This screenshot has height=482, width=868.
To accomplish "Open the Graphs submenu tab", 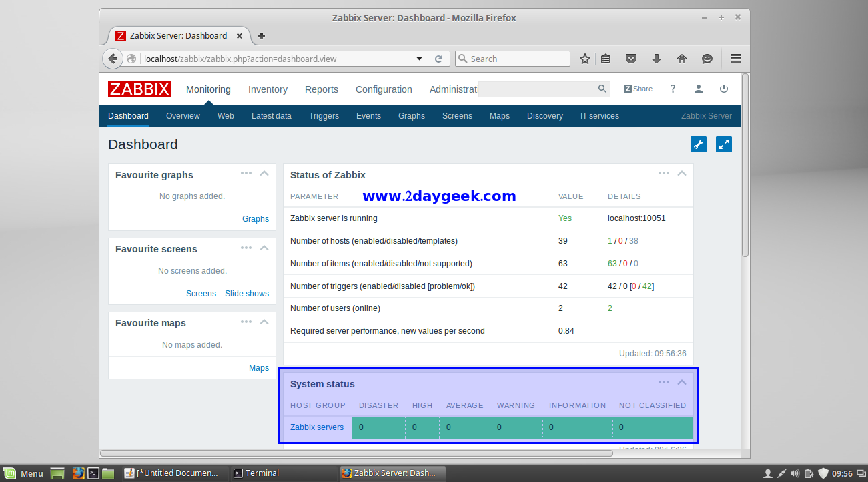I will pyautogui.click(x=412, y=116).
